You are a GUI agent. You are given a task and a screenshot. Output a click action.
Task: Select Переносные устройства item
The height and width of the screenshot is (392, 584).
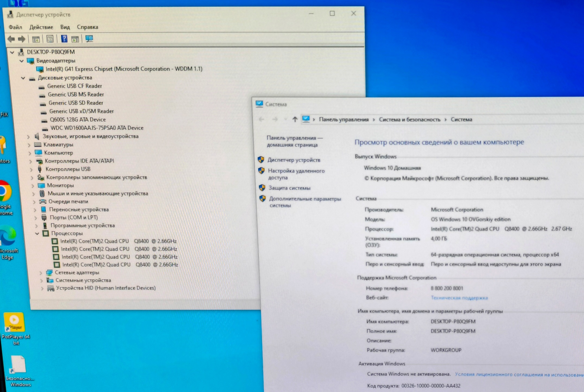tap(79, 210)
